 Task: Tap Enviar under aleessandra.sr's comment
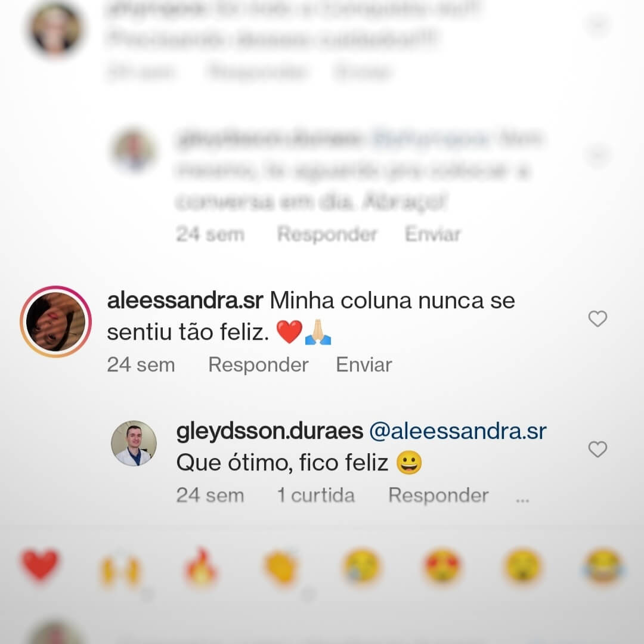click(364, 365)
